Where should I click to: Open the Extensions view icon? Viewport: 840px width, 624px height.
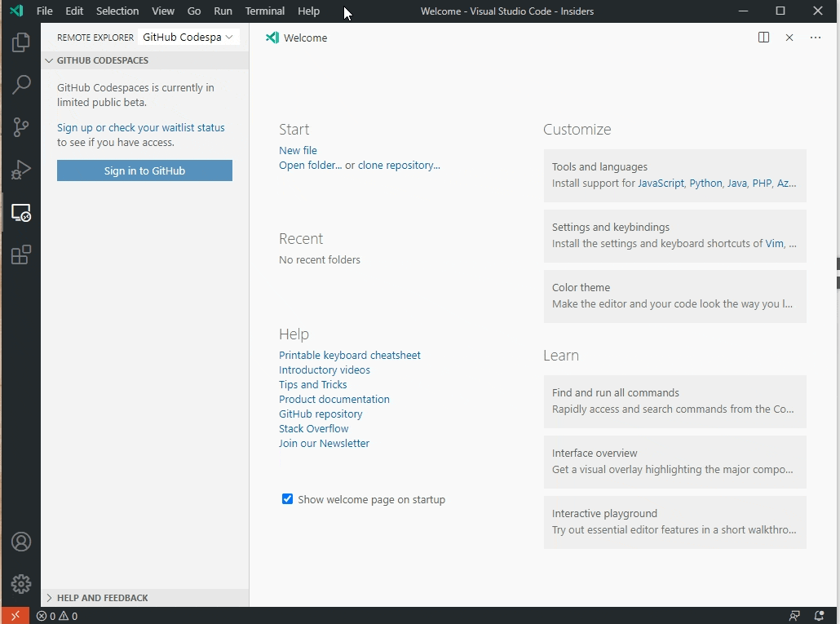click(x=21, y=255)
